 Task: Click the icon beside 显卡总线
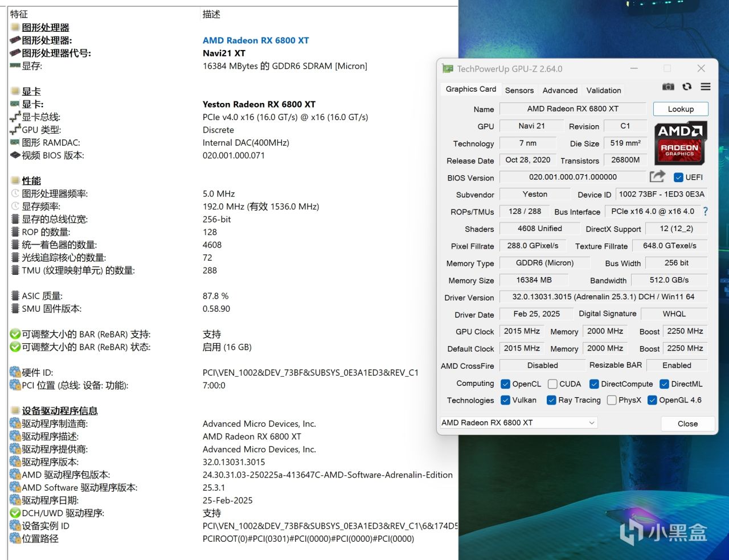pos(15,117)
